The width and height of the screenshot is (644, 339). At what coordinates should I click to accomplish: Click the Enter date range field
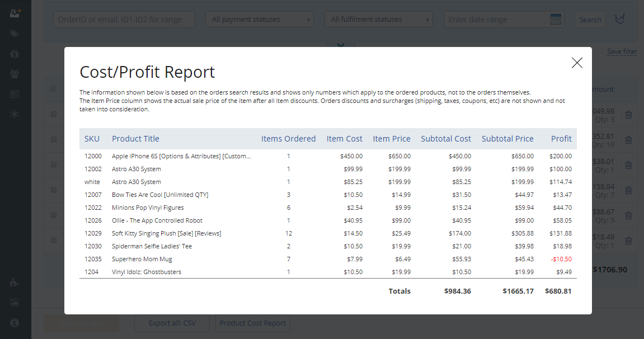tap(504, 19)
